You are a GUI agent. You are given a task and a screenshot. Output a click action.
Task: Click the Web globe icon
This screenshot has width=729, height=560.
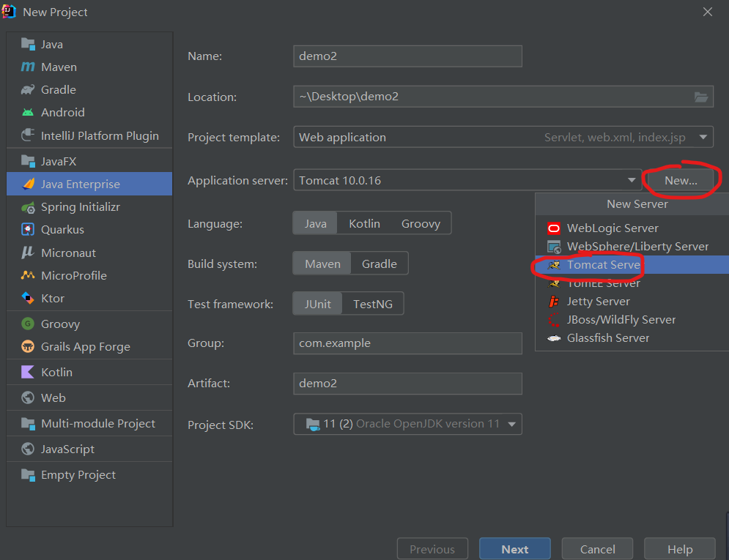[28, 397]
